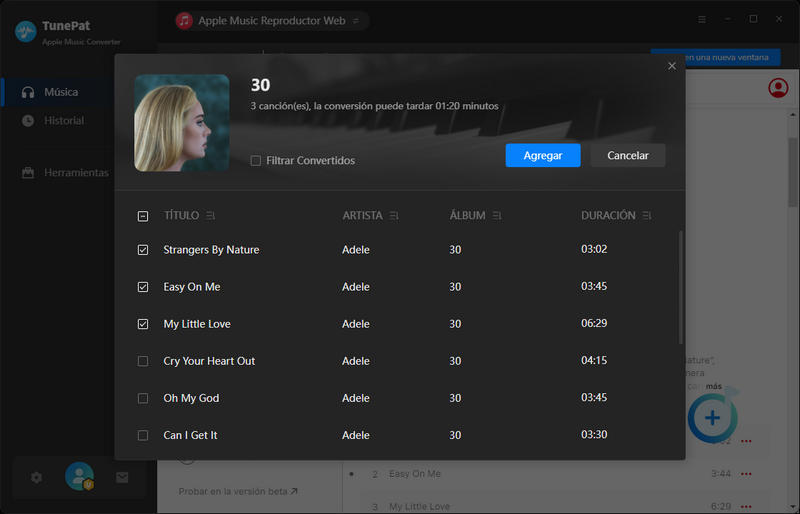Screen dimensions: 800x514
Task: Click the settings gear icon in sidebar
Action: click(37, 478)
